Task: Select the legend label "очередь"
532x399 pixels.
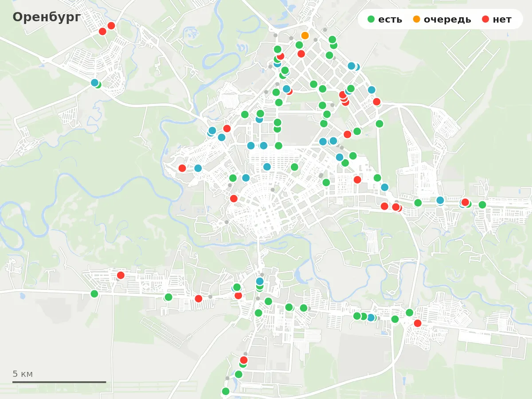Action: (x=447, y=20)
